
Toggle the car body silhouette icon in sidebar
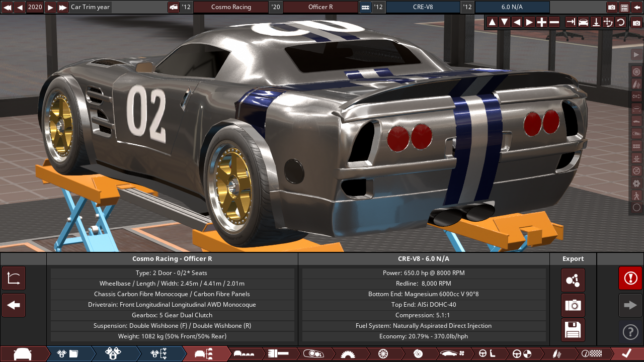tap(636, 121)
